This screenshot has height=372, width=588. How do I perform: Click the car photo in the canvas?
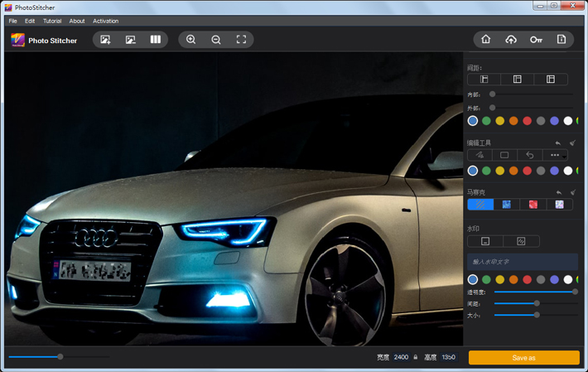(234, 199)
